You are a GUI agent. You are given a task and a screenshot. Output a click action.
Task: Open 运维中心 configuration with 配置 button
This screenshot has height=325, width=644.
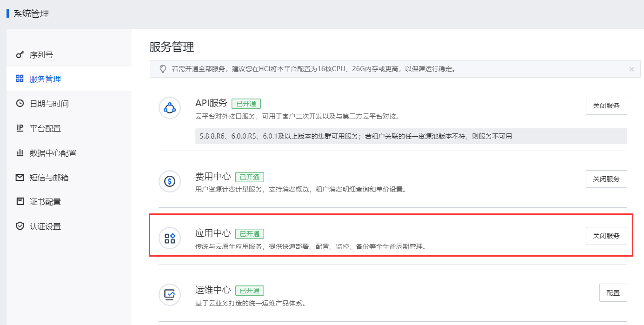tap(613, 293)
